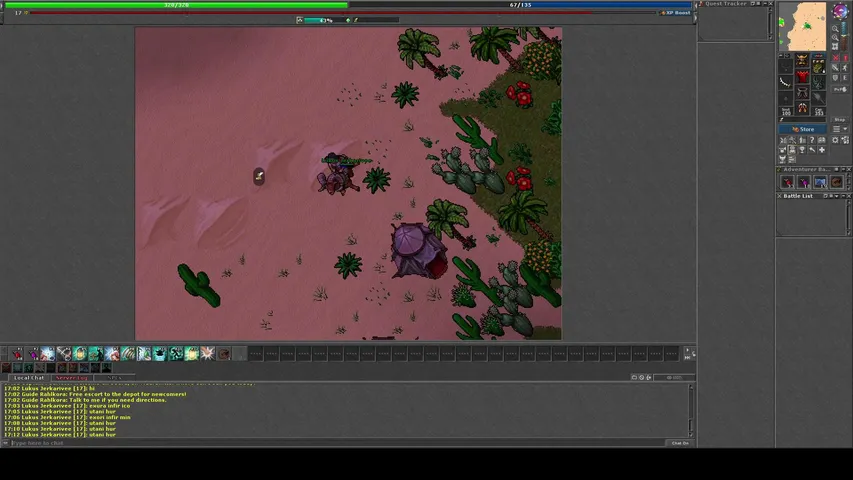Select the helmet equipment slot
Viewport: 853px width, 480px height.
point(802,60)
